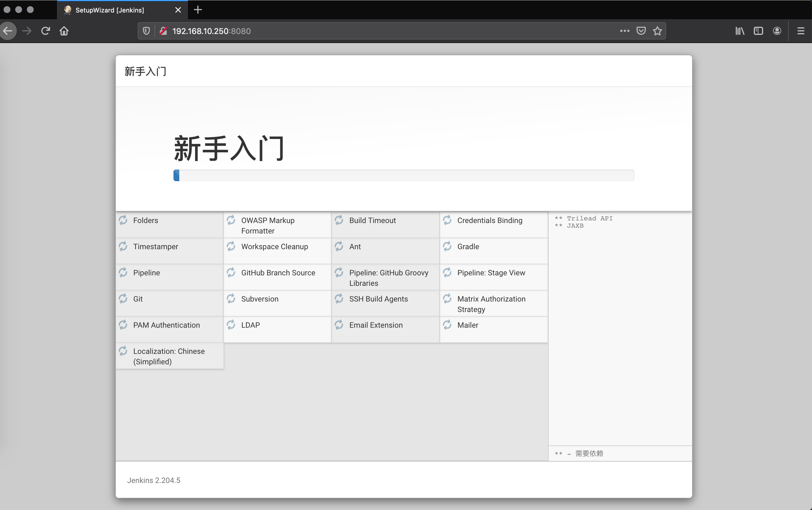Click the Subversion label
This screenshot has width=812, height=510.
(x=260, y=299)
